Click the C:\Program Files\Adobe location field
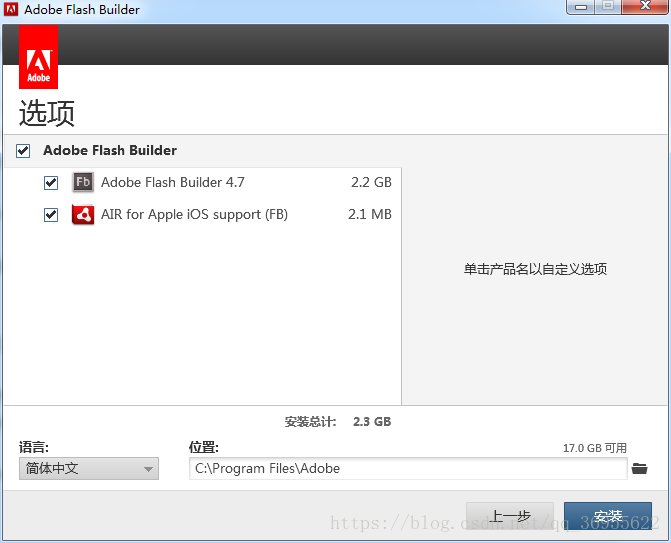 [408, 469]
